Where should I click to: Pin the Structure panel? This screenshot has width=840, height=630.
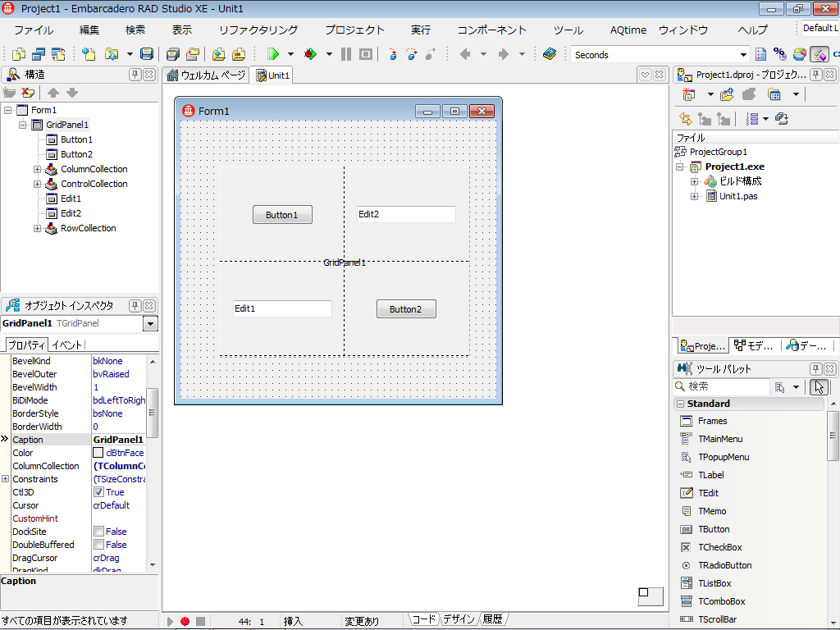[135, 75]
